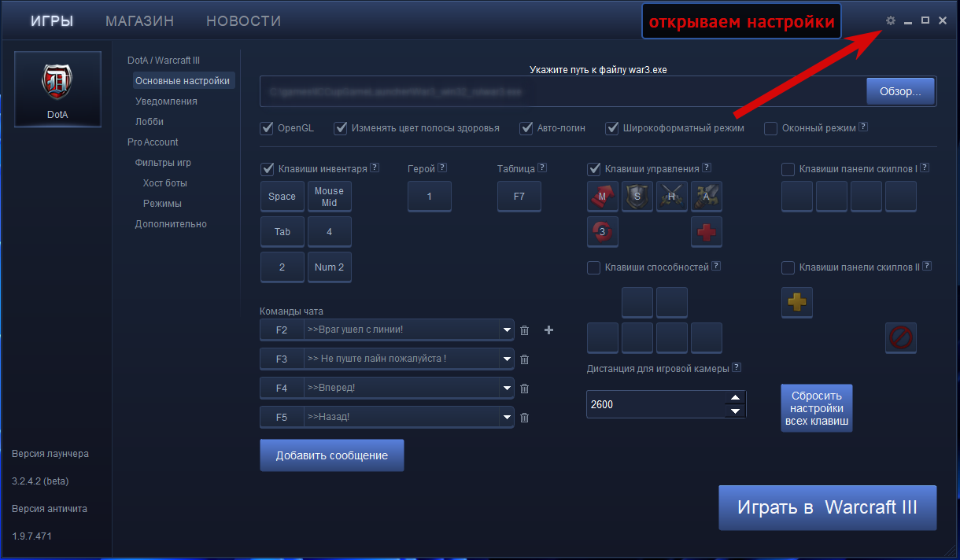Toggle Широкоформатный режим checkbox
The width and height of the screenshot is (960, 560).
612,127
